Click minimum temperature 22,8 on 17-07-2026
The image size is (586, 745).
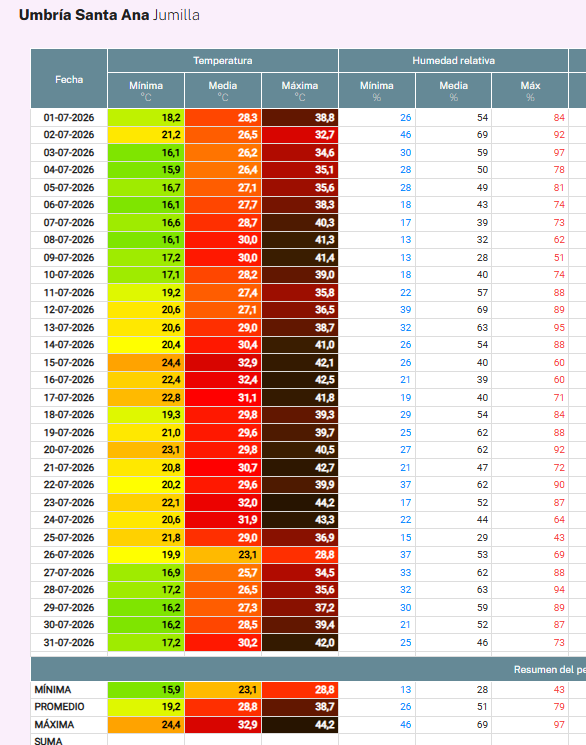146,397
